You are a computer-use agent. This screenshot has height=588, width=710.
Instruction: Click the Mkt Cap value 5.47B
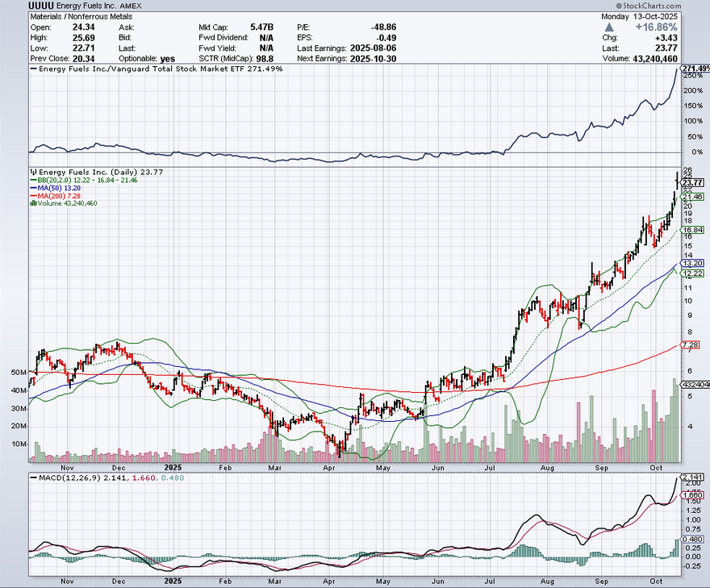click(x=261, y=27)
